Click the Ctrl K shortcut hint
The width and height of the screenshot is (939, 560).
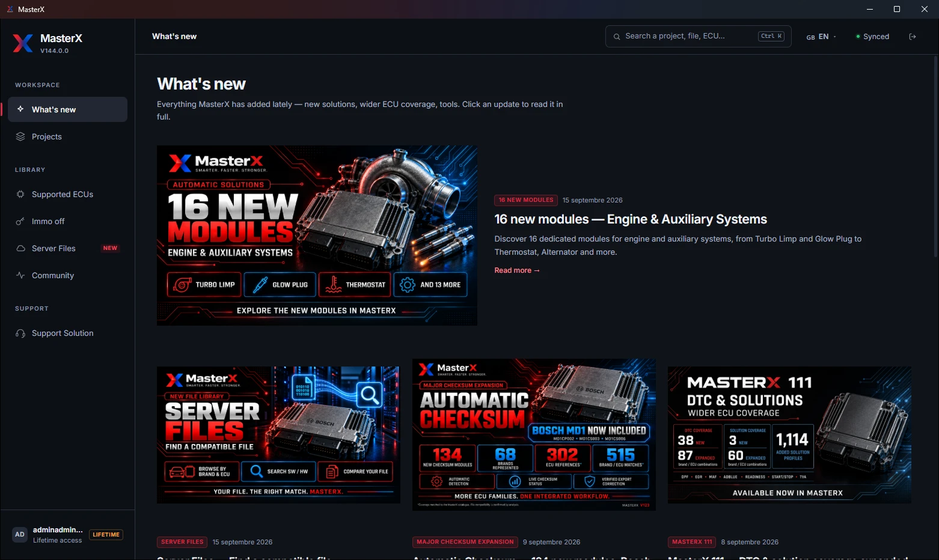point(771,36)
